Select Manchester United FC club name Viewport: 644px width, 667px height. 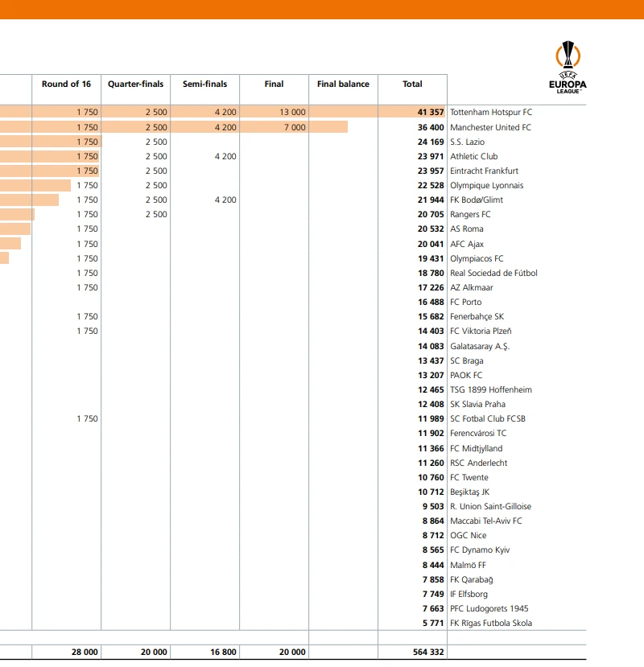click(x=490, y=127)
